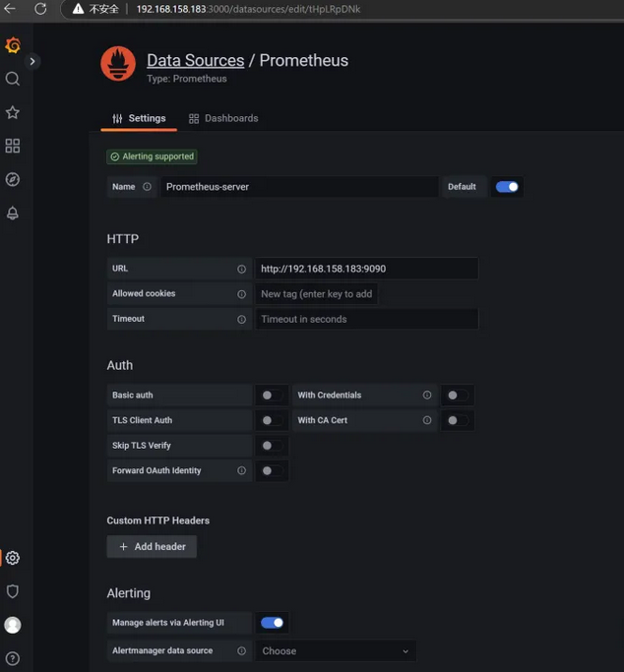Enable the With Credentials toggle
The width and height of the screenshot is (624, 672).
tap(458, 396)
